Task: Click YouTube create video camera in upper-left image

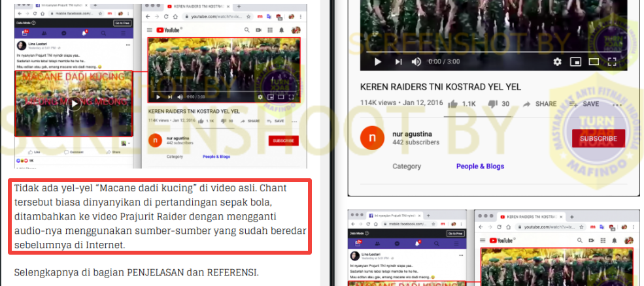Action: (258, 30)
